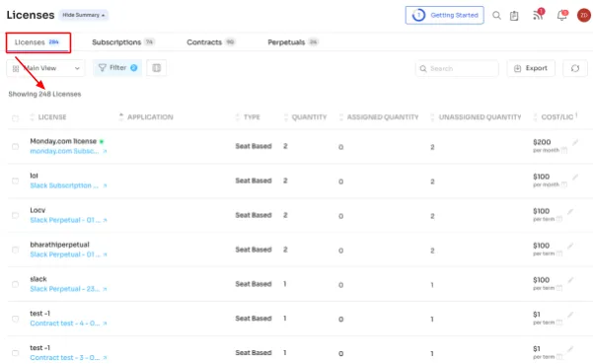Open the global search icon in header

(496, 16)
